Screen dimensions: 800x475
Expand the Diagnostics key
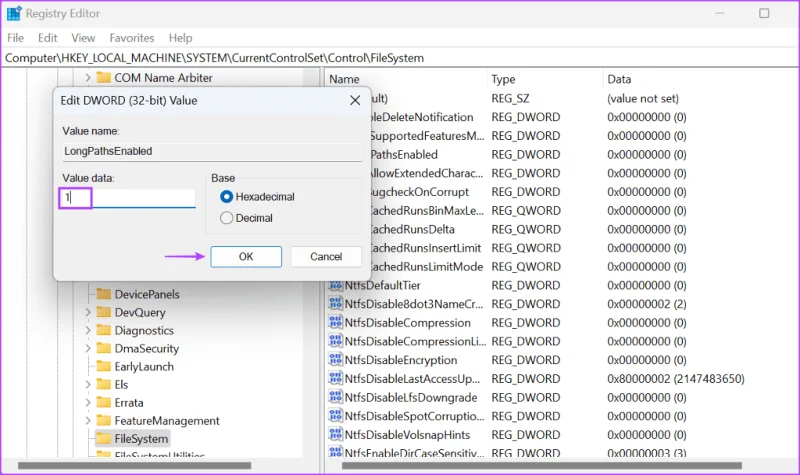click(x=88, y=330)
